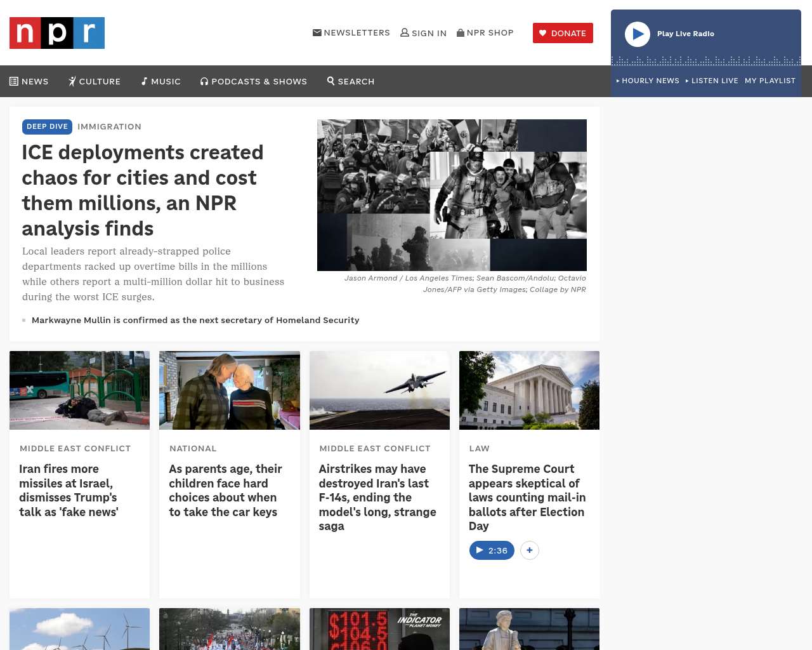The height and width of the screenshot is (650, 812).
Task: Click the red Donate heart button
Action: (x=563, y=33)
